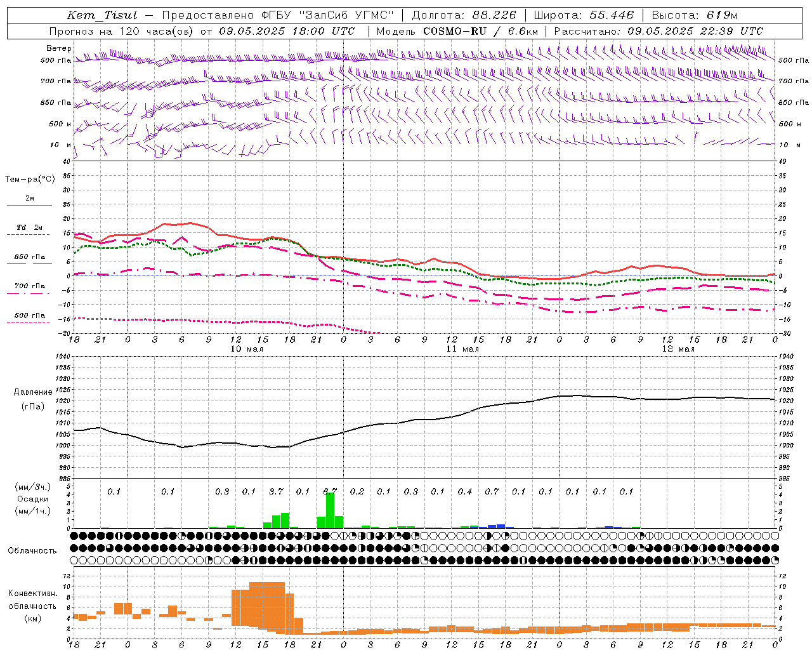Click the 0.2 precipitation total value
812x650 pixels.
click(x=357, y=491)
